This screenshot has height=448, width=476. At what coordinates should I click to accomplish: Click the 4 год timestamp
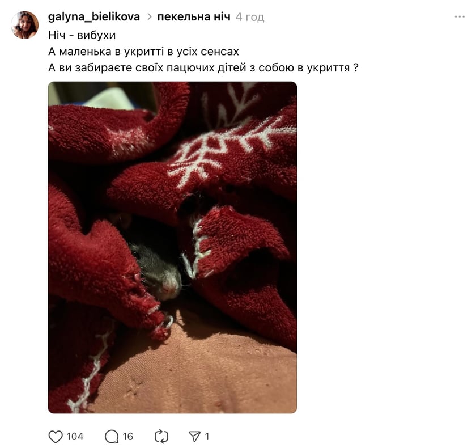[x=250, y=17]
